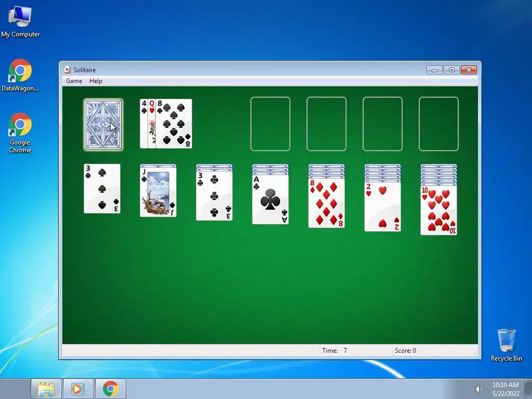
Task: Draw cards from the stock deck
Action: [x=103, y=125]
